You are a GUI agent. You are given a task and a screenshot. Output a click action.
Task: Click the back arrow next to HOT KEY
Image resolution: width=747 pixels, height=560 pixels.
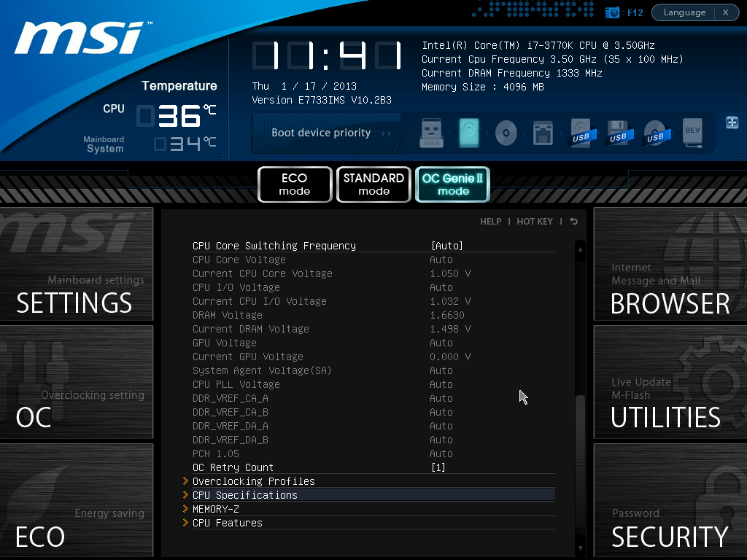(573, 222)
